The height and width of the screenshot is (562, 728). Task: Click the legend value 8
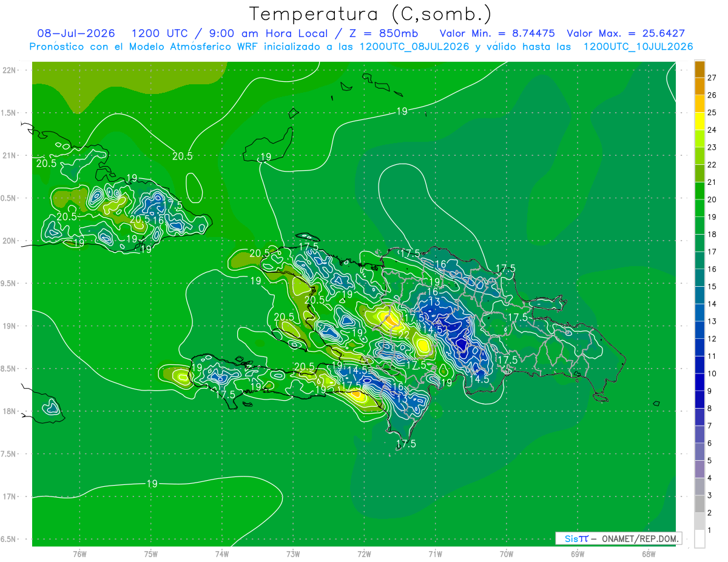[x=710, y=408]
